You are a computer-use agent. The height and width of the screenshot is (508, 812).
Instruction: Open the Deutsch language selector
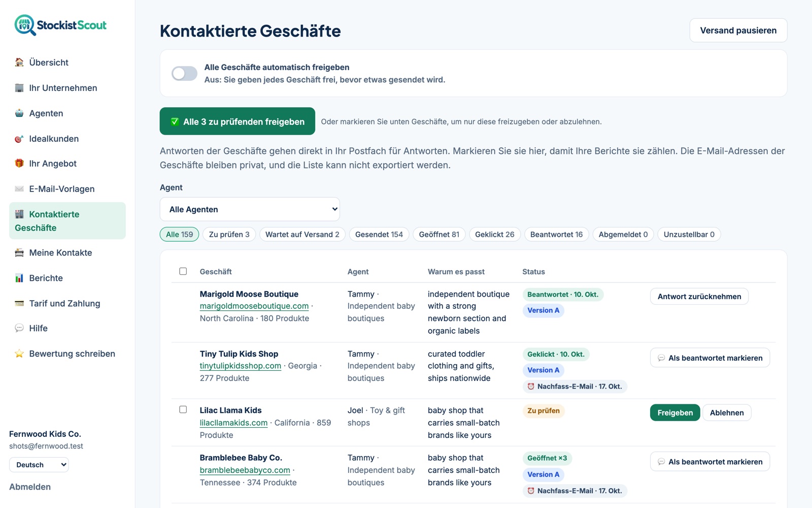tap(39, 465)
